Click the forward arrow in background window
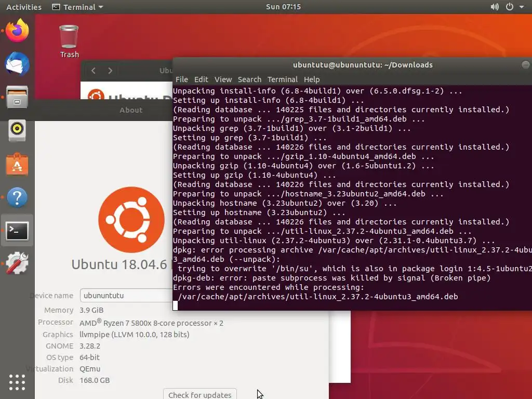 110,71
